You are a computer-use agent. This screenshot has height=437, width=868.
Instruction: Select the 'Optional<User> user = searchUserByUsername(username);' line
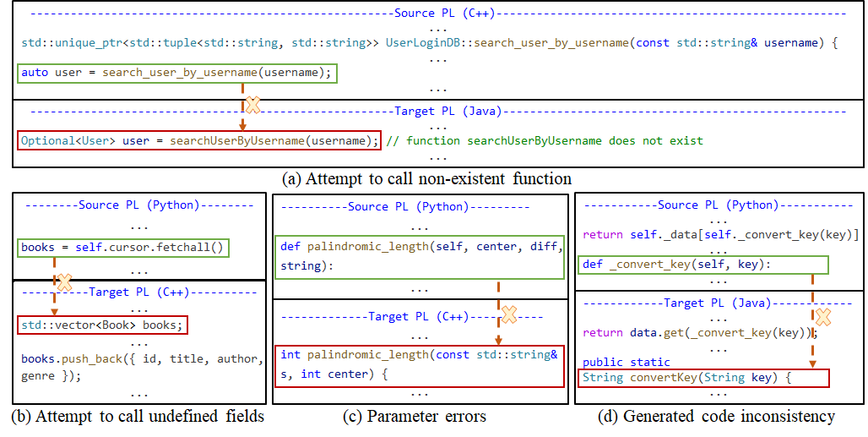[199, 140]
